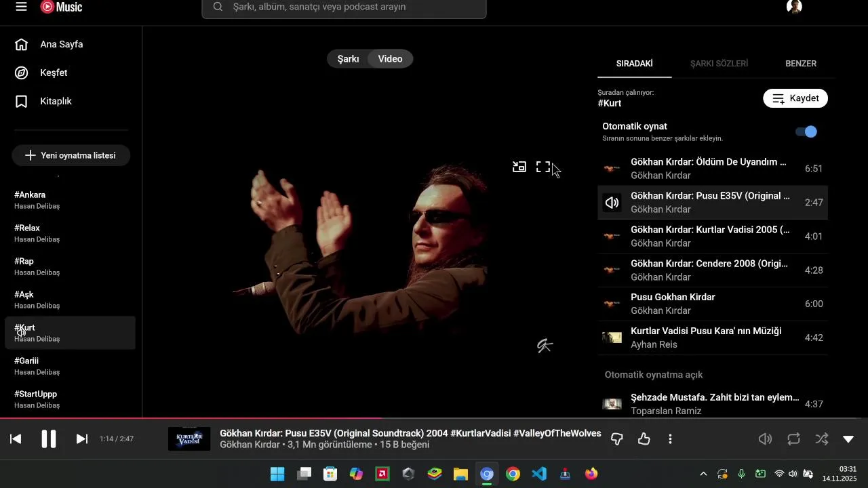
Task: Toggle shuffle mode
Action: (822, 439)
